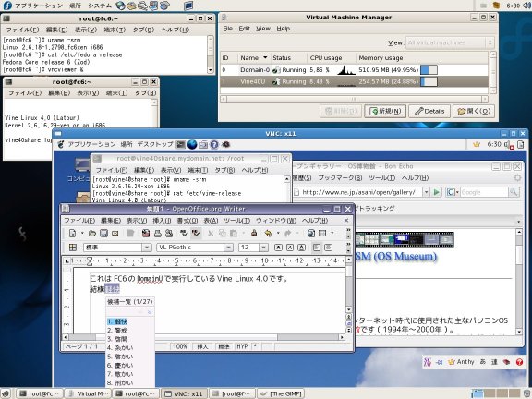Click Domain-0 memory usage bar

429,70
